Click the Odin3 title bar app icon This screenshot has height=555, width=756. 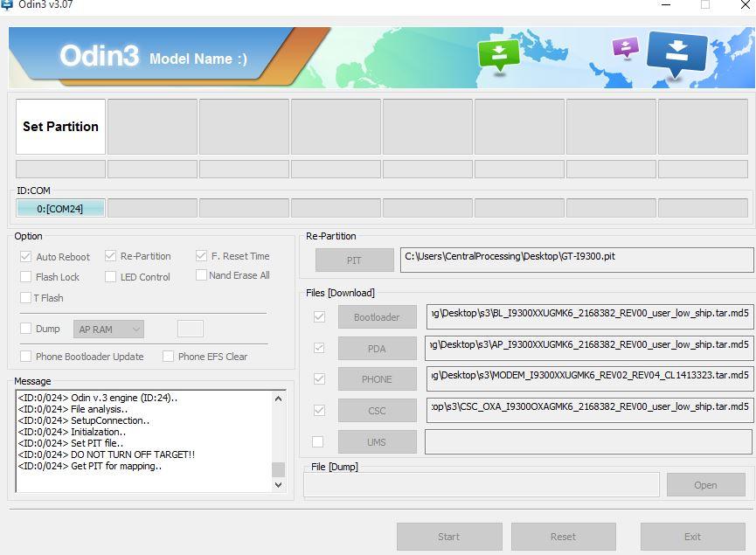click(6, 5)
